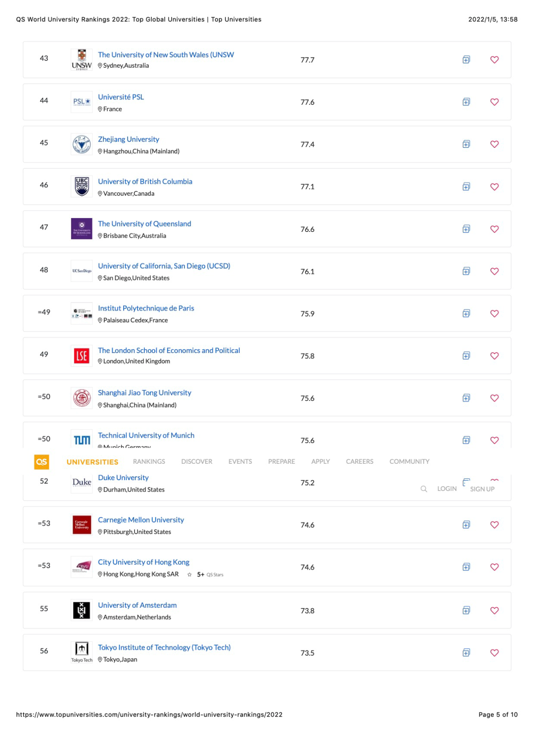Open the Duke University link
The height and width of the screenshot is (756, 534).
point(123,478)
